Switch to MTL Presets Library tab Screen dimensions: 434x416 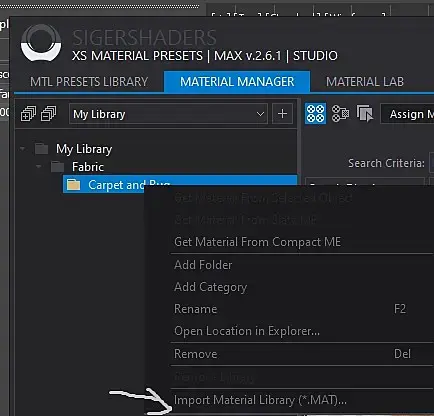coord(89,82)
